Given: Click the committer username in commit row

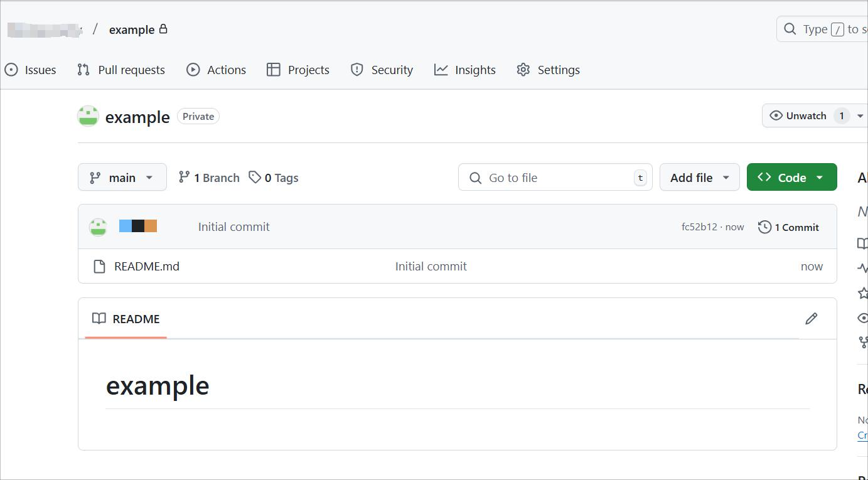Looking at the screenshot, I should click(x=138, y=226).
